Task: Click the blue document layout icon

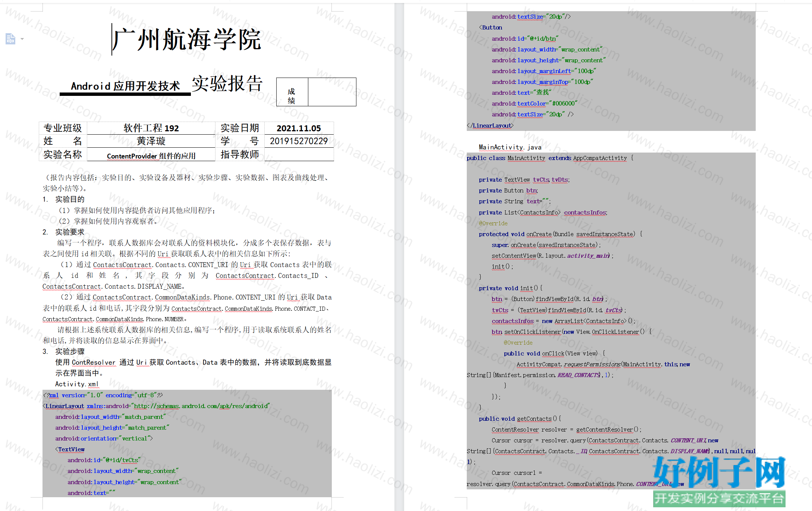Action: (x=10, y=39)
